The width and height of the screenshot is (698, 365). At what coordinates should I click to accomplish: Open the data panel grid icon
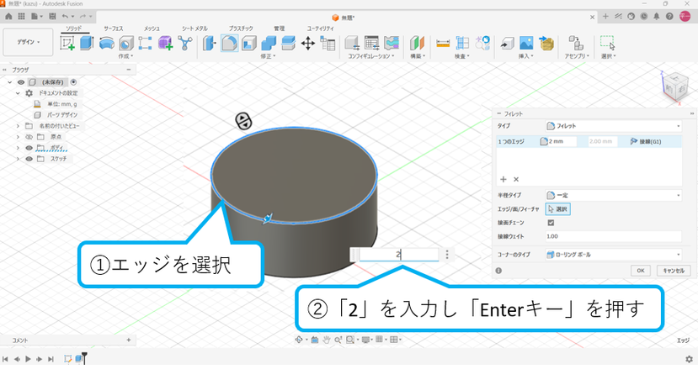pos(21,16)
